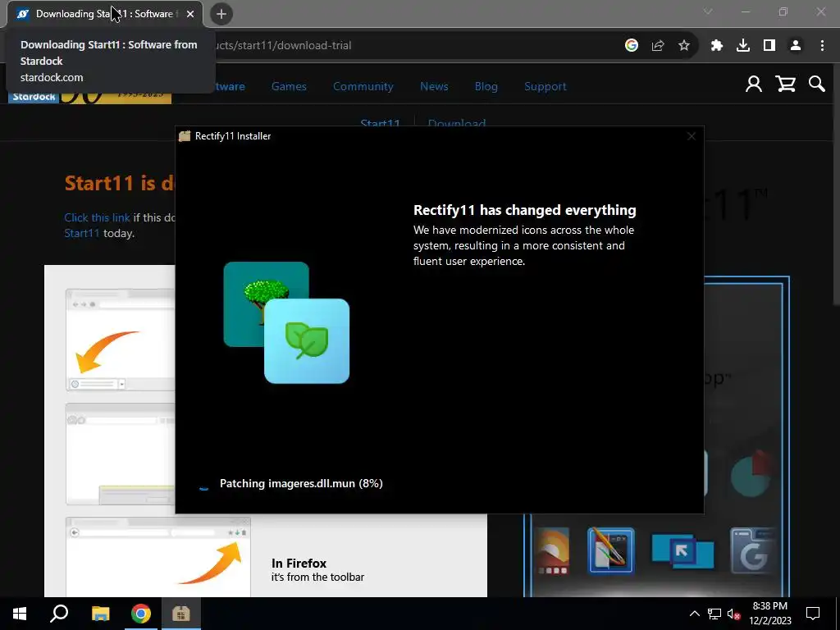Select the Downloading Start11 browser tab

[105, 14]
